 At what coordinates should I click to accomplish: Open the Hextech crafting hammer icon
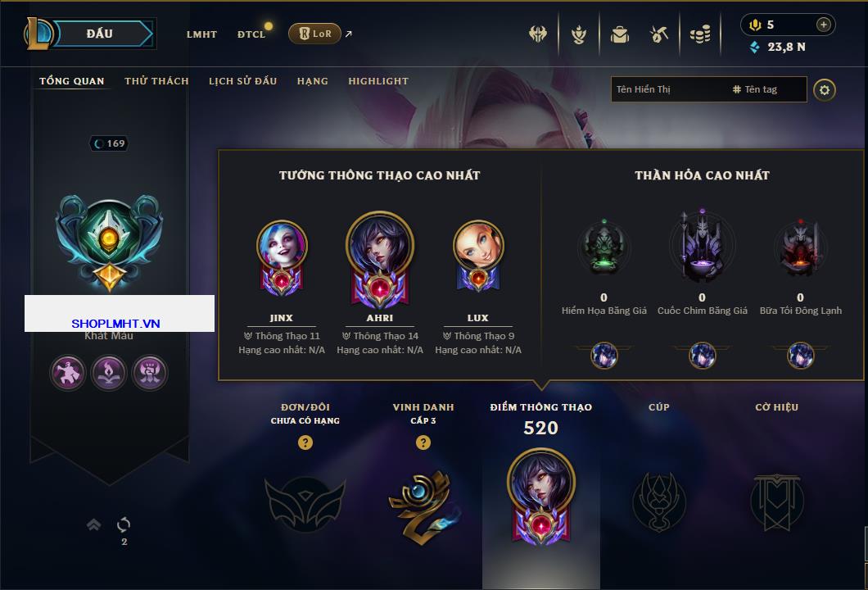point(658,34)
